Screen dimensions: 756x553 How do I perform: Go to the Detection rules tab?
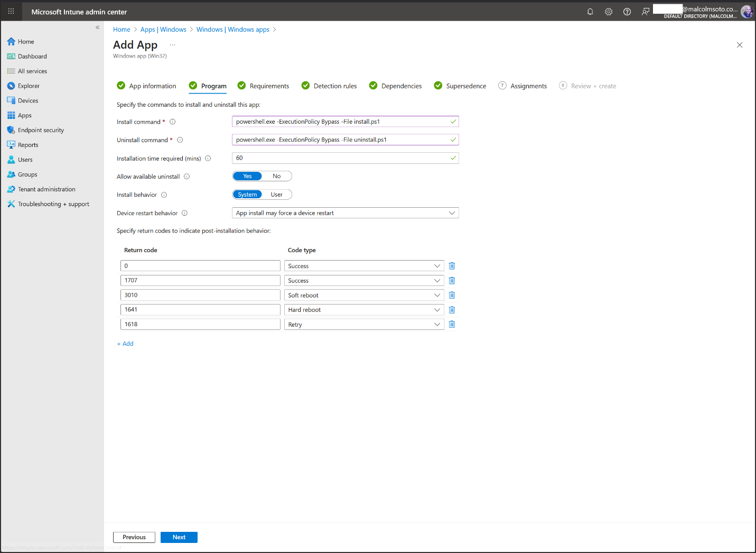334,86
